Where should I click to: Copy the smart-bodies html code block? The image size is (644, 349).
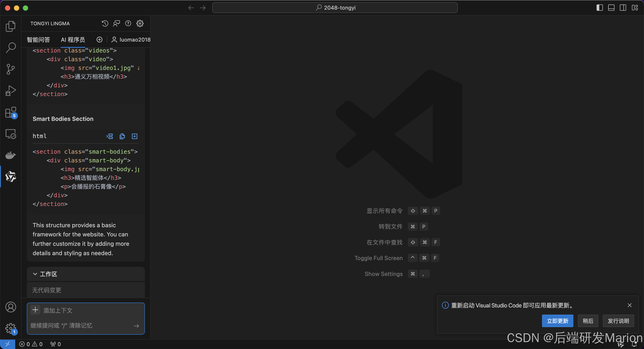pos(122,136)
